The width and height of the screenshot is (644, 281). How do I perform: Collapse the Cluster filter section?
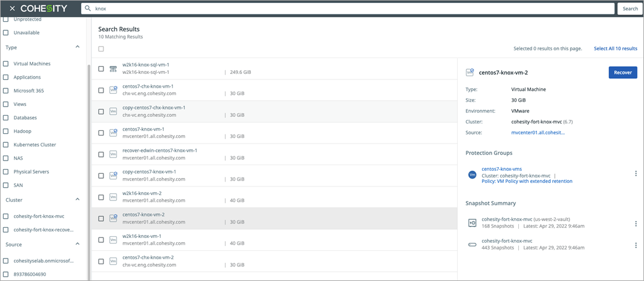[x=77, y=199]
